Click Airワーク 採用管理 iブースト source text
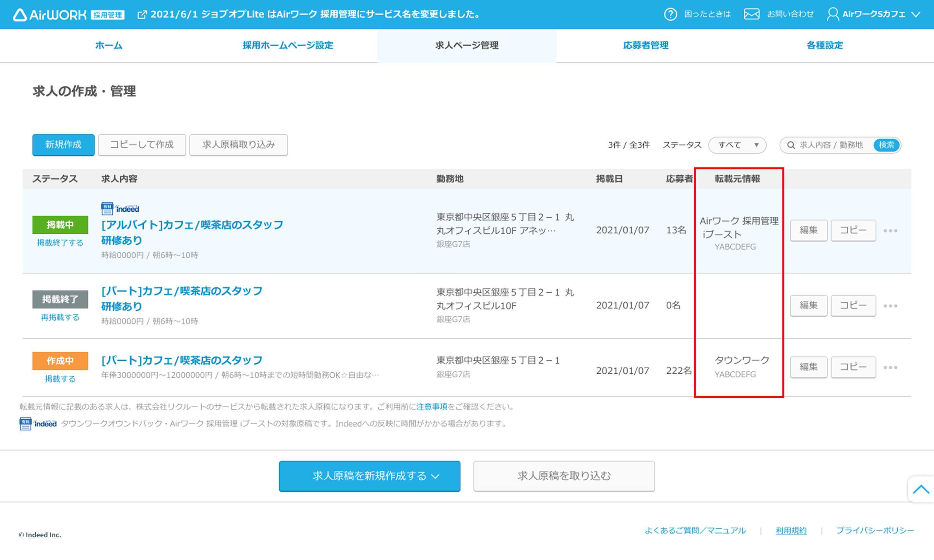This screenshot has width=934, height=560. [739, 227]
